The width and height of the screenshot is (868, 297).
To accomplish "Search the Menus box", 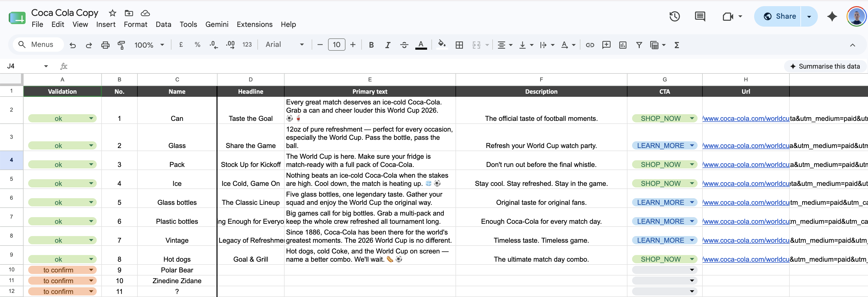I will pyautogui.click(x=39, y=45).
